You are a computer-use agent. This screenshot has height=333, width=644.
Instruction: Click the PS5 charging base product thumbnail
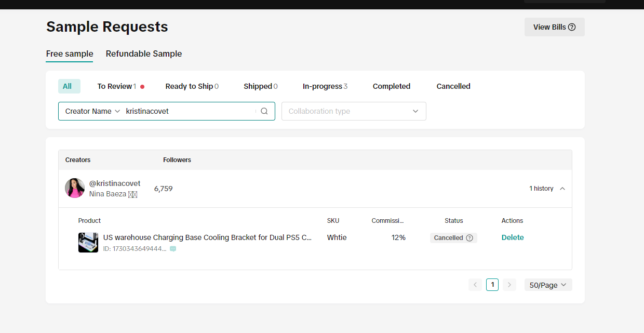coord(88,243)
